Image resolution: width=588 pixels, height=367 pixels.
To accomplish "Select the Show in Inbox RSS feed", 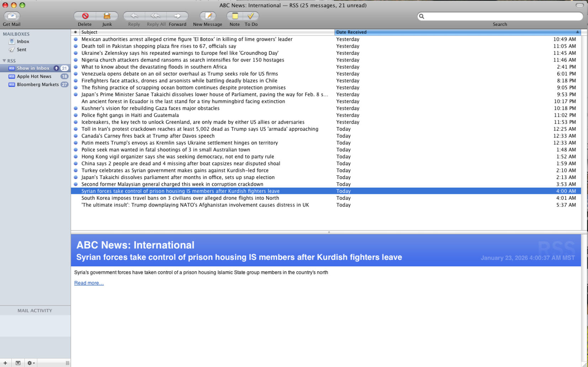I will (x=35, y=68).
